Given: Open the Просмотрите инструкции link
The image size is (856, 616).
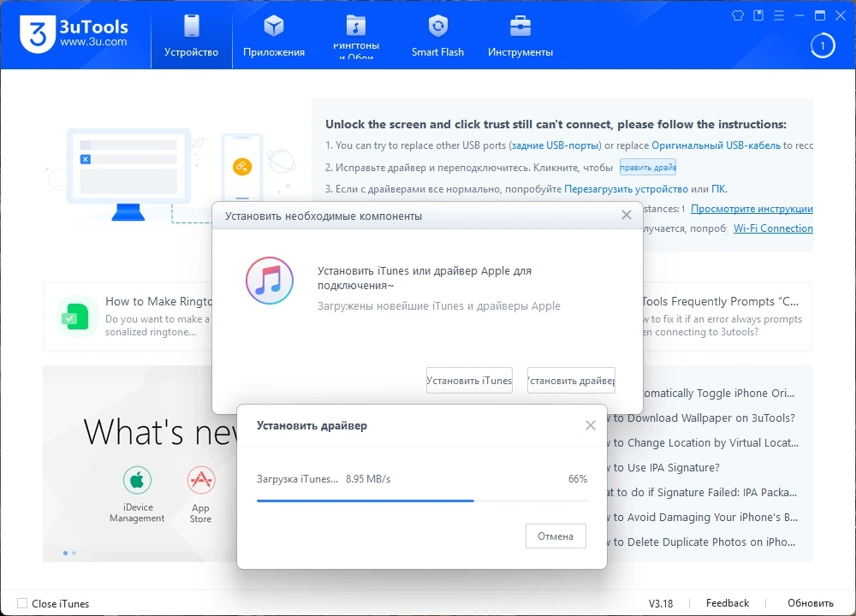Looking at the screenshot, I should [752, 209].
